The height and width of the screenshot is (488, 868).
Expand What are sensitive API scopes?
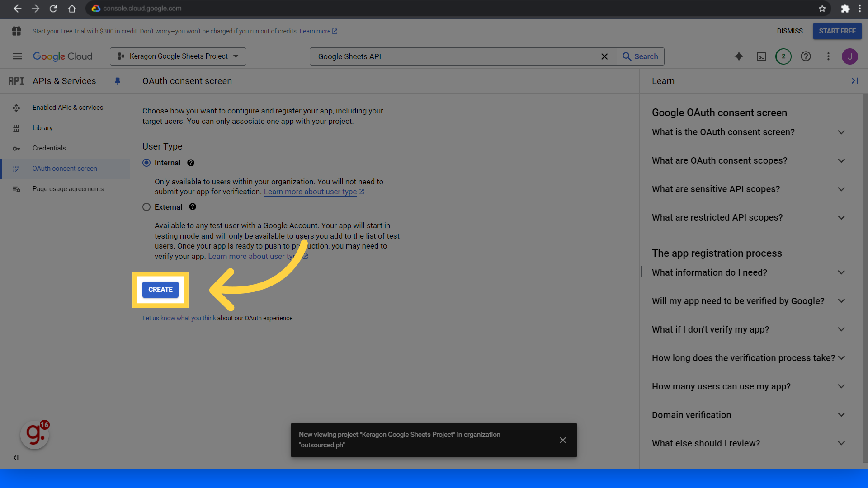point(748,189)
